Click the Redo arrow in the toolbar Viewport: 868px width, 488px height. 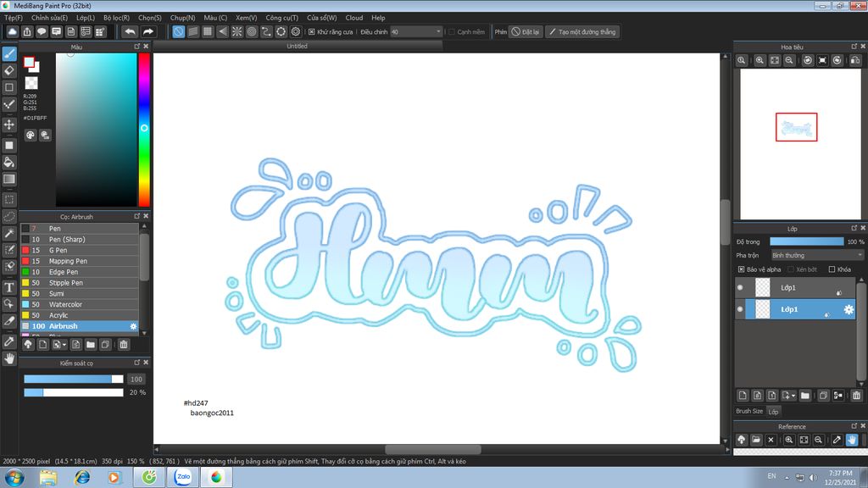[147, 31]
